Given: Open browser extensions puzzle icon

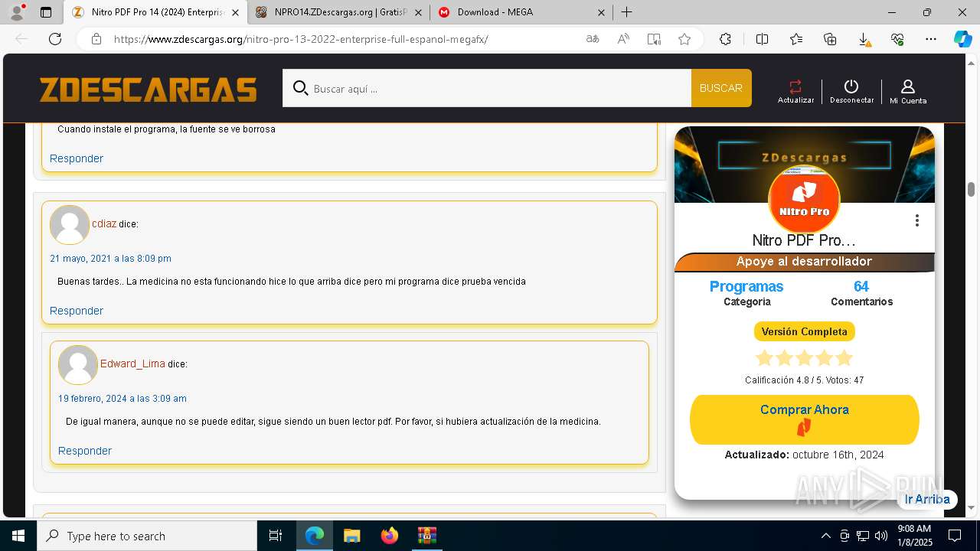Looking at the screenshot, I should click(725, 39).
